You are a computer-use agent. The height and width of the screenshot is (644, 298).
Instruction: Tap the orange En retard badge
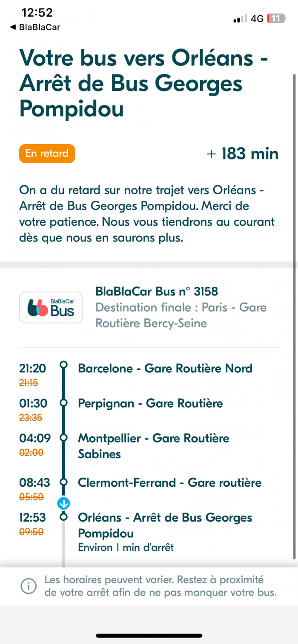coord(47,153)
